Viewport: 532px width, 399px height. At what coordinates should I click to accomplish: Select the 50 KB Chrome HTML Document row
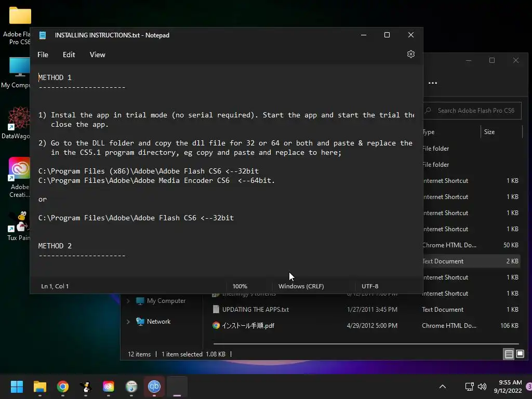click(x=472, y=245)
